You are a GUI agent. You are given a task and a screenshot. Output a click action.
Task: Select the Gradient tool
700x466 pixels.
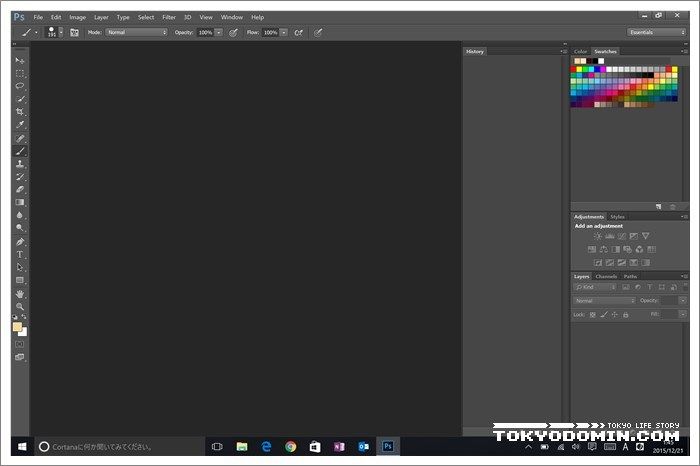click(x=20, y=202)
